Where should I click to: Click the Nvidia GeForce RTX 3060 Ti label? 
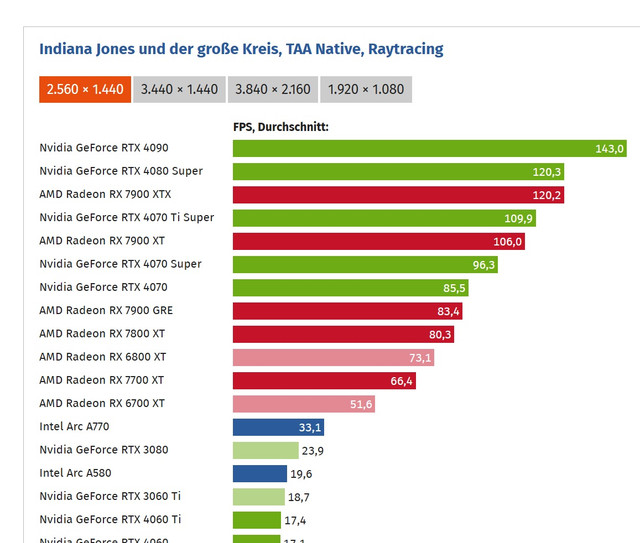coord(110,497)
